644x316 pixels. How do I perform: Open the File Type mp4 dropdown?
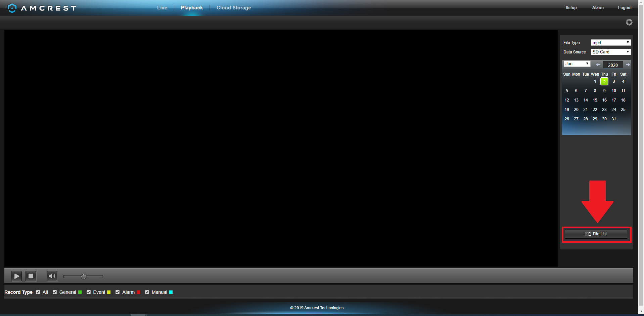tap(610, 43)
